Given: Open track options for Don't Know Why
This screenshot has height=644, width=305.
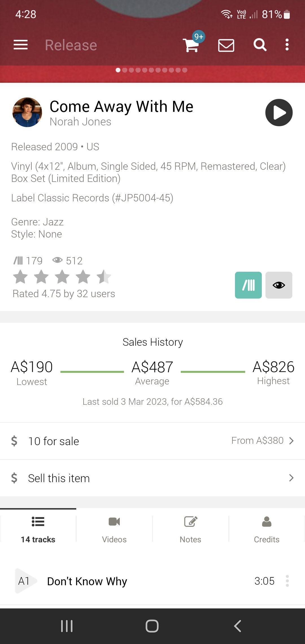Looking at the screenshot, I should point(287,581).
